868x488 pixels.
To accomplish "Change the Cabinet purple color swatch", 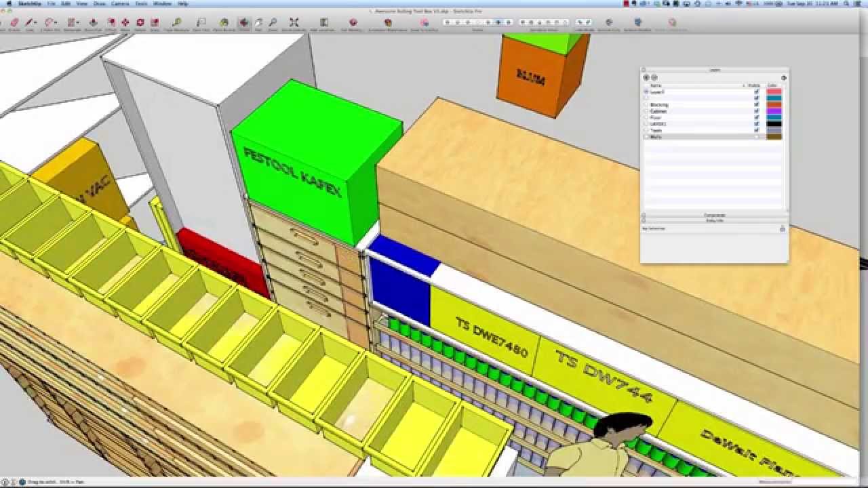I will pos(774,111).
